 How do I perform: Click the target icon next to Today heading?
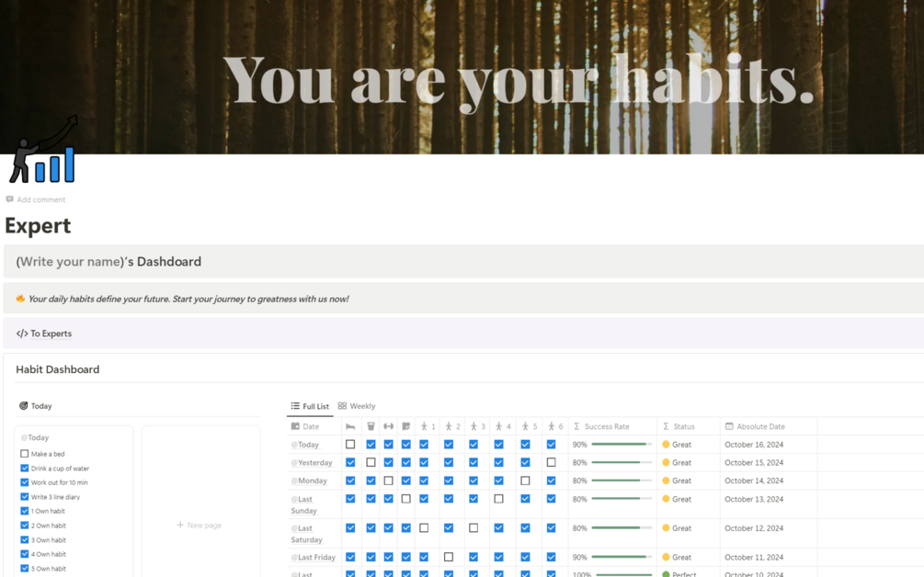click(24, 406)
